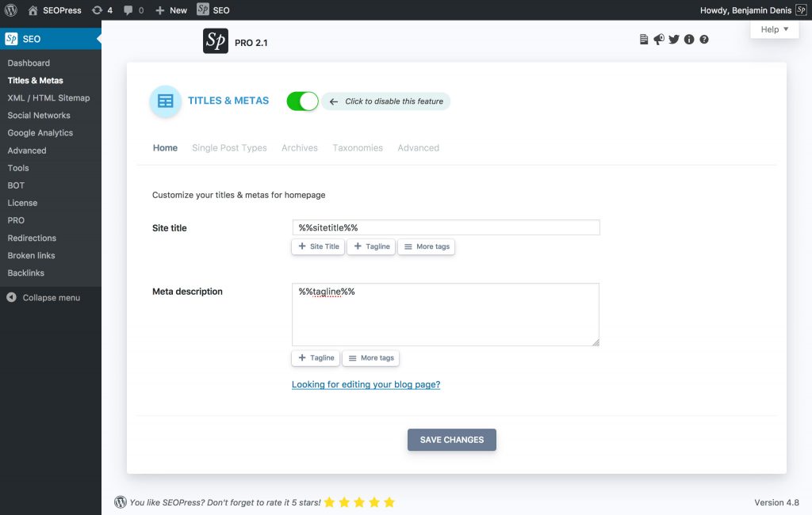Open Broken links in the sidebar

31,255
